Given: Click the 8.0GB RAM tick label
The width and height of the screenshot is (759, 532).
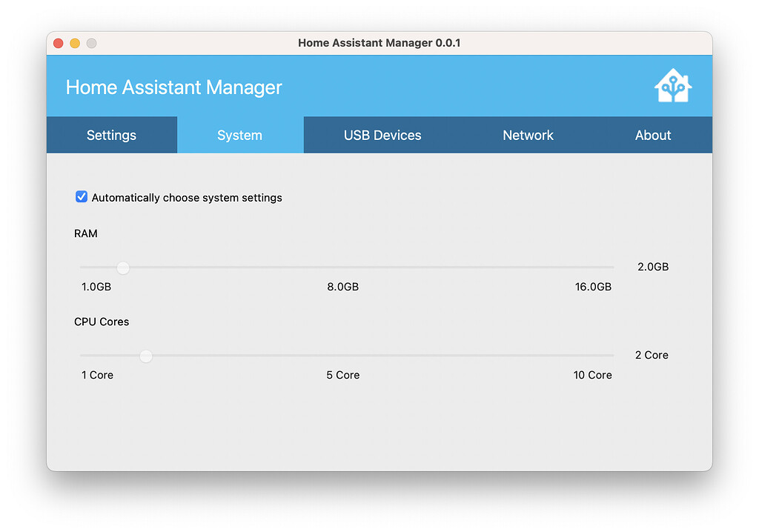Looking at the screenshot, I should click(x=343, y=286).
